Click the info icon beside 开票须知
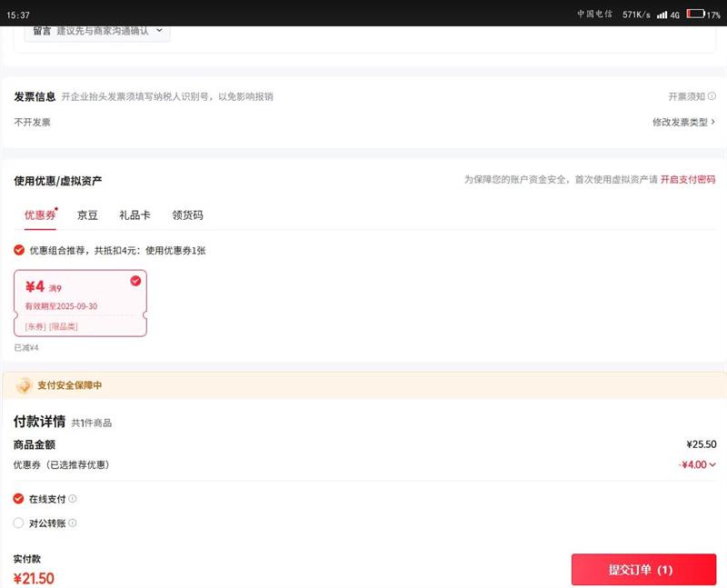This screenshot has width=727, height=588. (x=712, y=96)
